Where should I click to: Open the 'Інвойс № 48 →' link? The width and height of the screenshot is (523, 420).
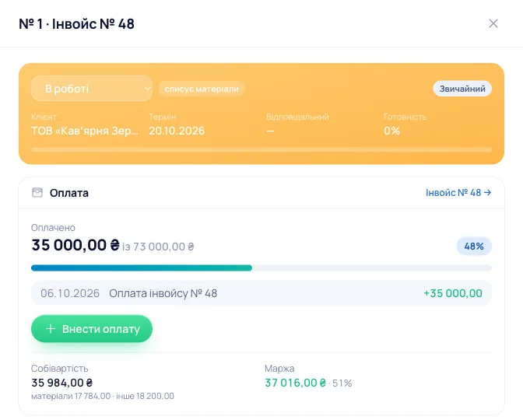point(458,193)
